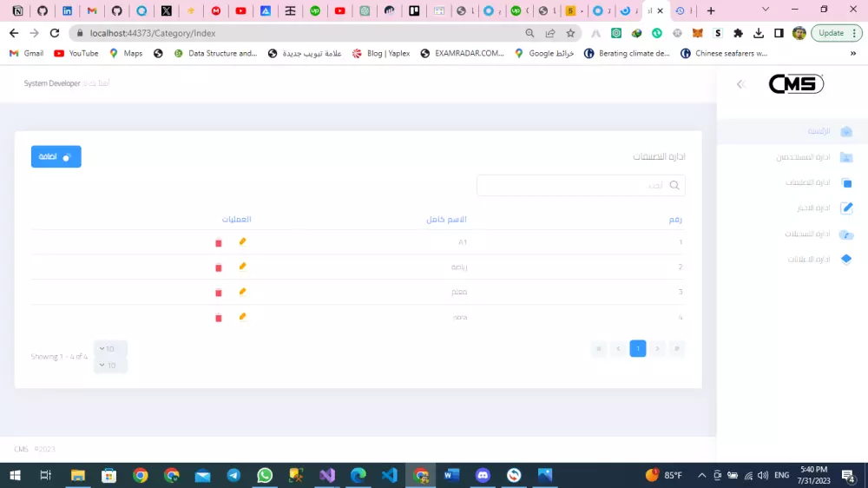This screenshot has width=868, height=488.
Task: Open Word from taskbar
Action: 451,475
